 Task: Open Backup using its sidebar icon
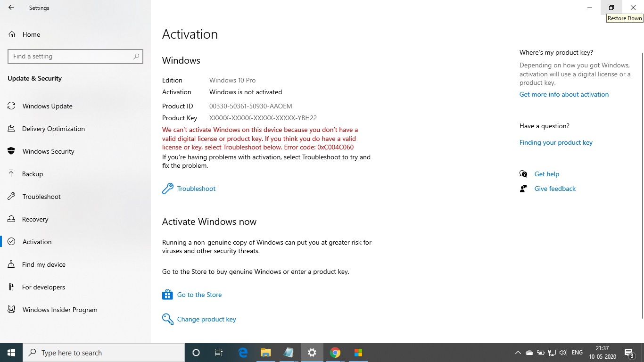click(11, 173)
